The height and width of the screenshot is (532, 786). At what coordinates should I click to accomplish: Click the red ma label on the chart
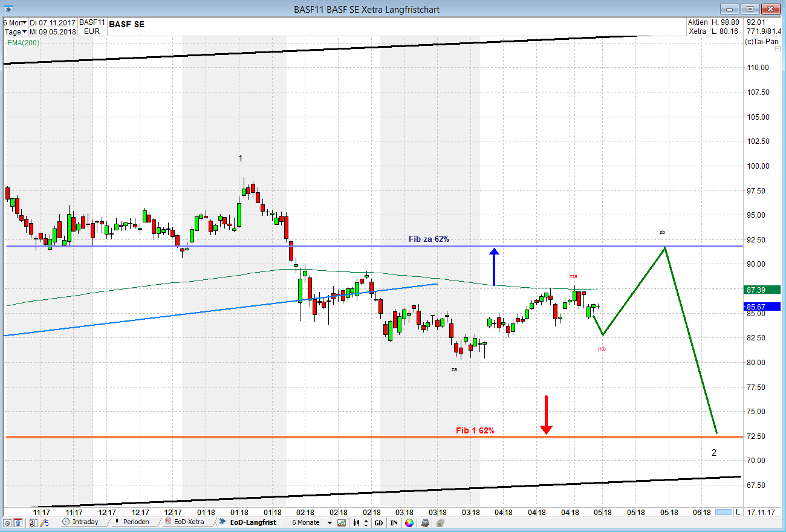[x=573, y=276]
